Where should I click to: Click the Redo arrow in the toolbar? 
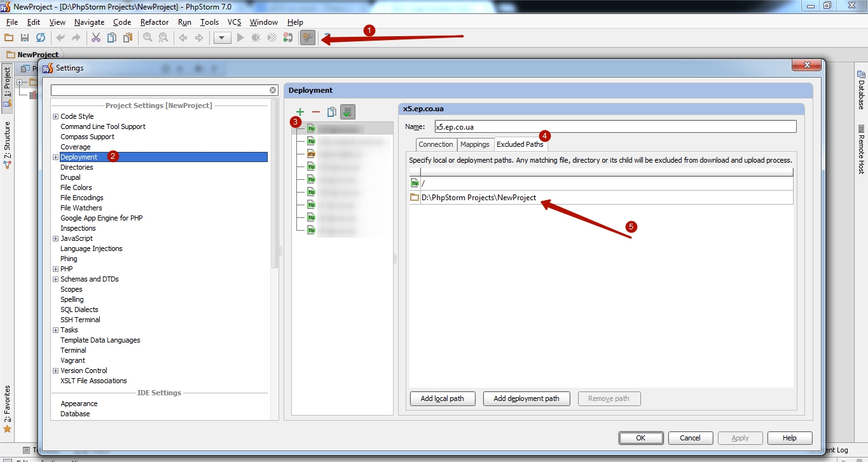click(x=76, y=37)
